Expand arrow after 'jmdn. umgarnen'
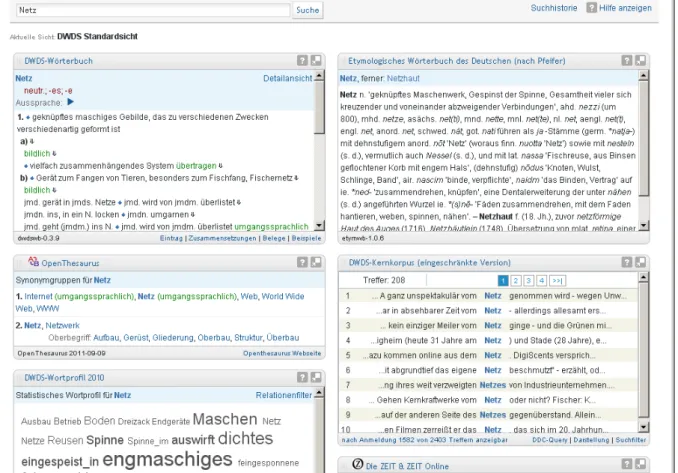The width and height of the screenshot is (678, 473). [192, 214]
